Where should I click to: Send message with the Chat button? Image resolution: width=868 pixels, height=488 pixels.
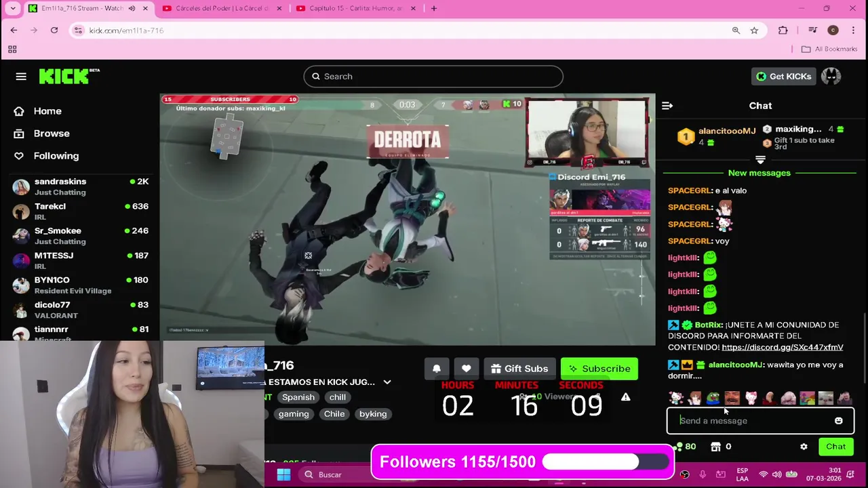(x=835, y=447)
